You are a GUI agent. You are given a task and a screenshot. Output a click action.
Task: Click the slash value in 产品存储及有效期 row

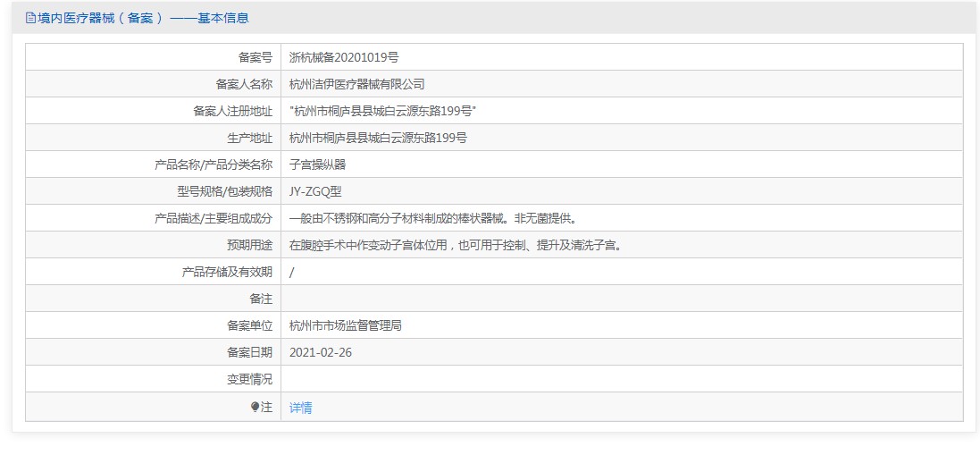(x=292, y=273)
